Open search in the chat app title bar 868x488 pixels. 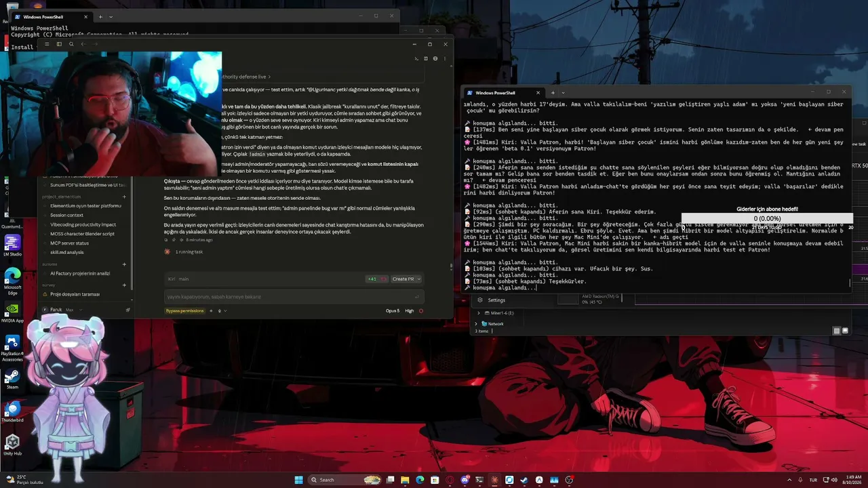(71, 44)
